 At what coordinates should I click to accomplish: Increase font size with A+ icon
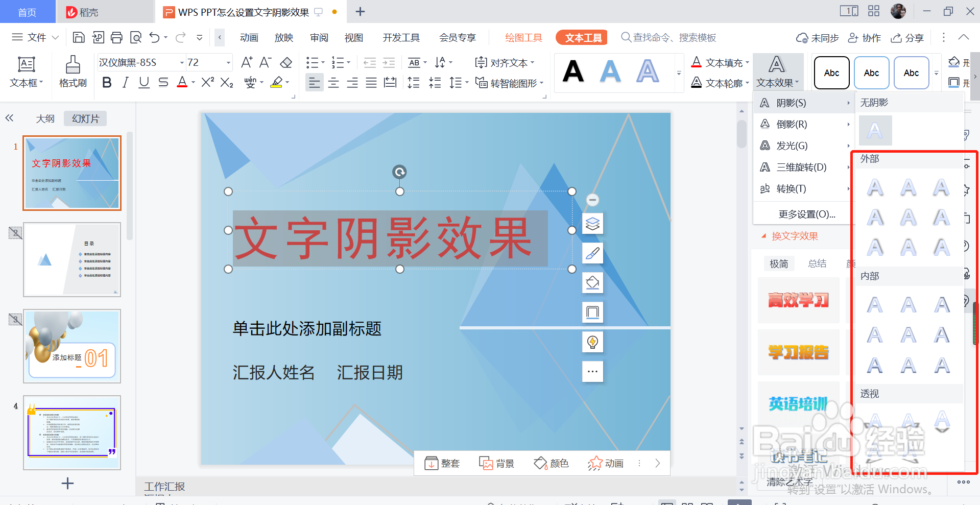(247, 62)
